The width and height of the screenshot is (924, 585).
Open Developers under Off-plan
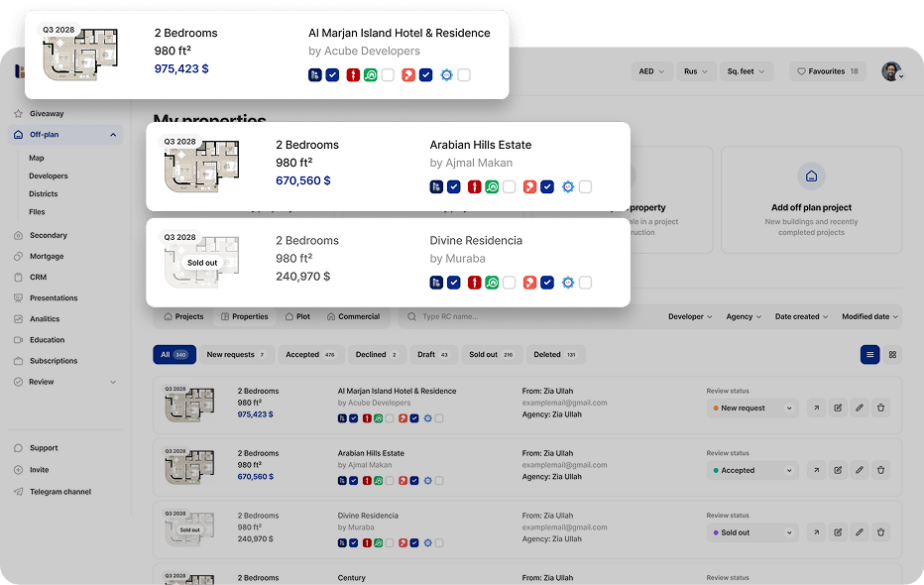(x=49, y=176)
